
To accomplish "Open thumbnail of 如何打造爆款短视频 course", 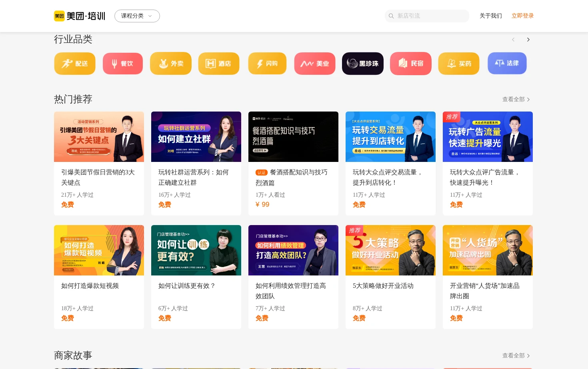I will [x=99, y=250].
